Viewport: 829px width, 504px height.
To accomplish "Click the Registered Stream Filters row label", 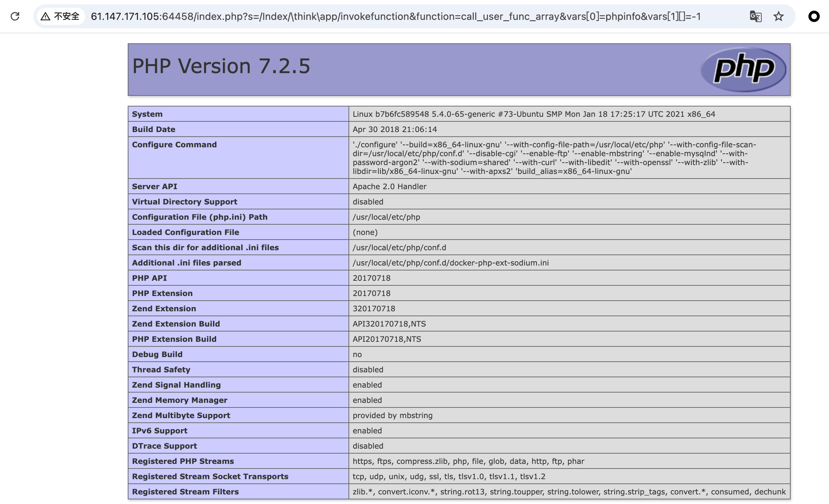I will coord(185,492).
